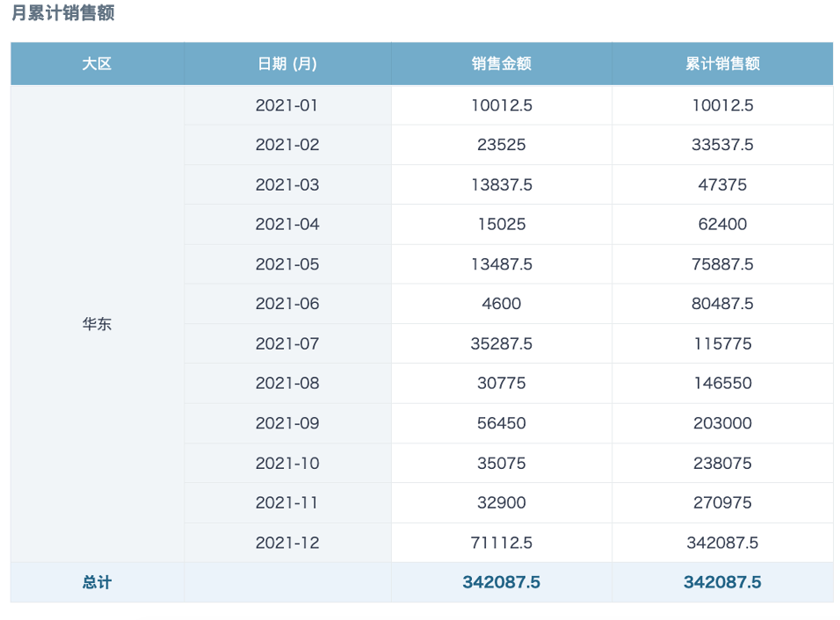The height and width of the screenshot is (620, 840).
Task: Click total 342087.5 under 销售金额
Action: [502, 582]
